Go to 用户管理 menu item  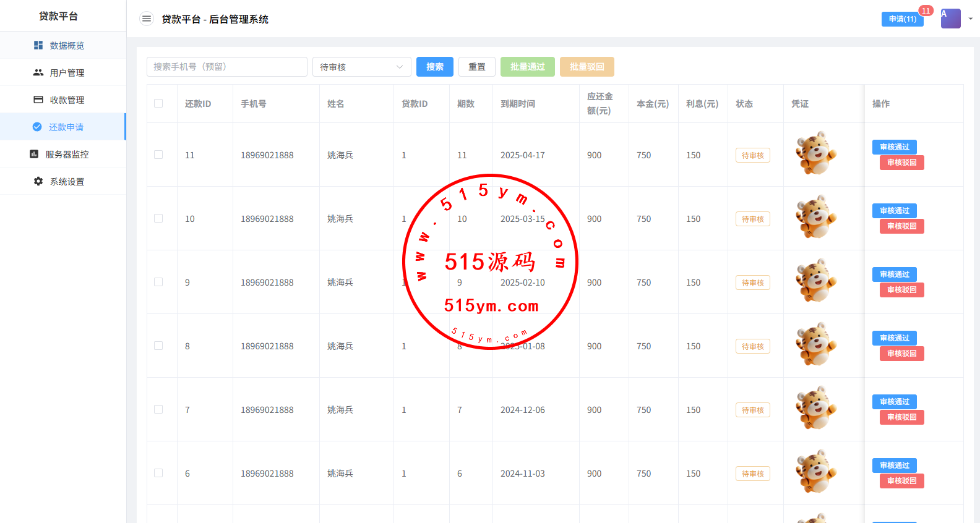(67, 72)
